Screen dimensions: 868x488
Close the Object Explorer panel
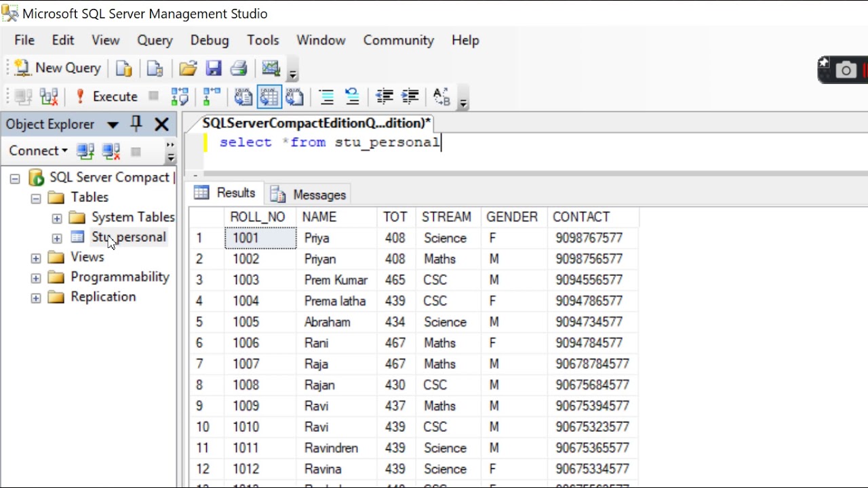tap(161, 124)
